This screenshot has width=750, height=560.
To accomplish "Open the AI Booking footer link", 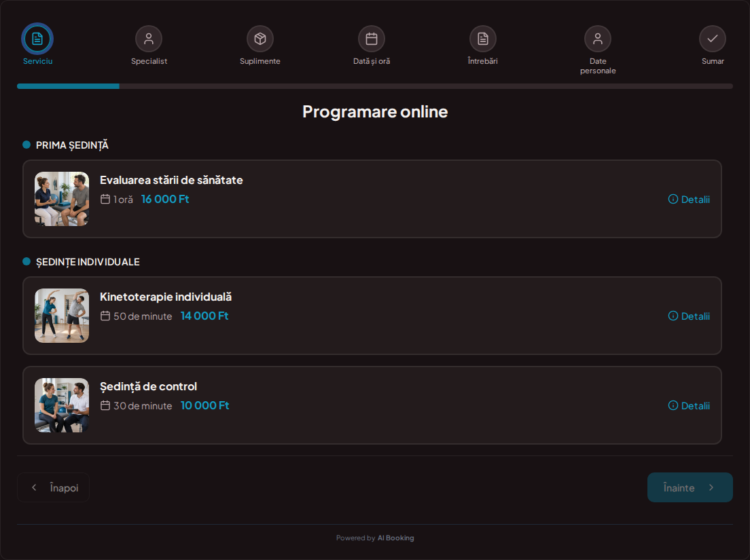I will coord(395,538).
